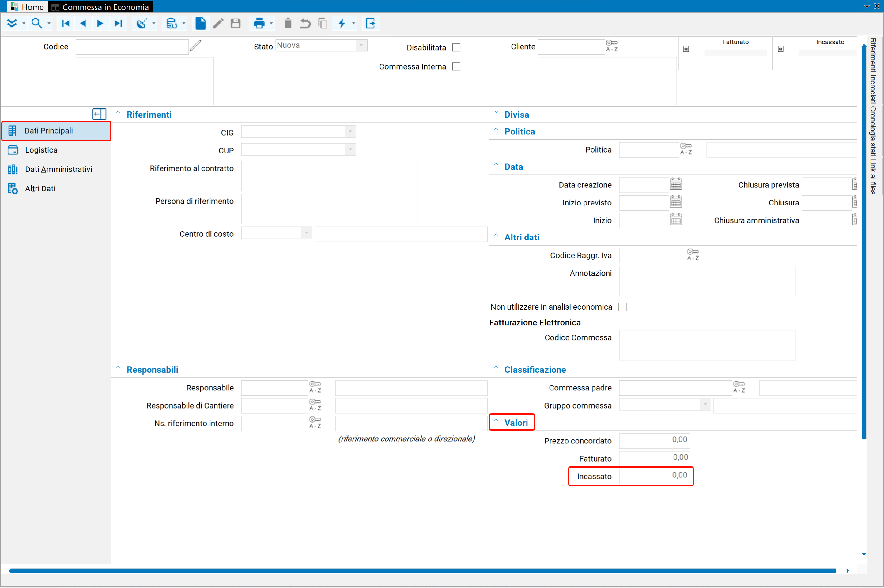Open the CUP dropdown

pyautogui.click(x=350, y=149)
